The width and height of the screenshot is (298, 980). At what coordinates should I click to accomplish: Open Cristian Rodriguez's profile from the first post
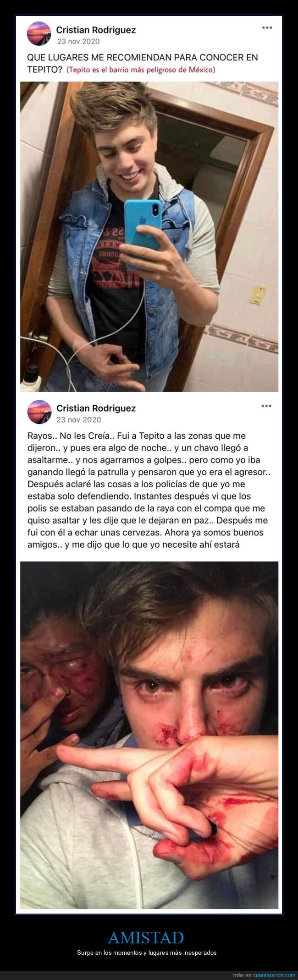pos(96,30)
